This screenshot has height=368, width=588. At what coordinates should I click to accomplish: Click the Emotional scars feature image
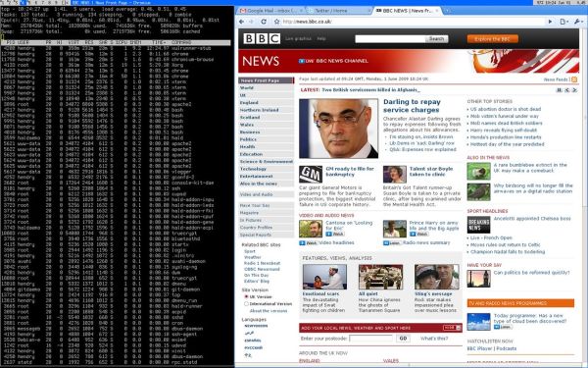pyautogui.click(x=324, y=277)
